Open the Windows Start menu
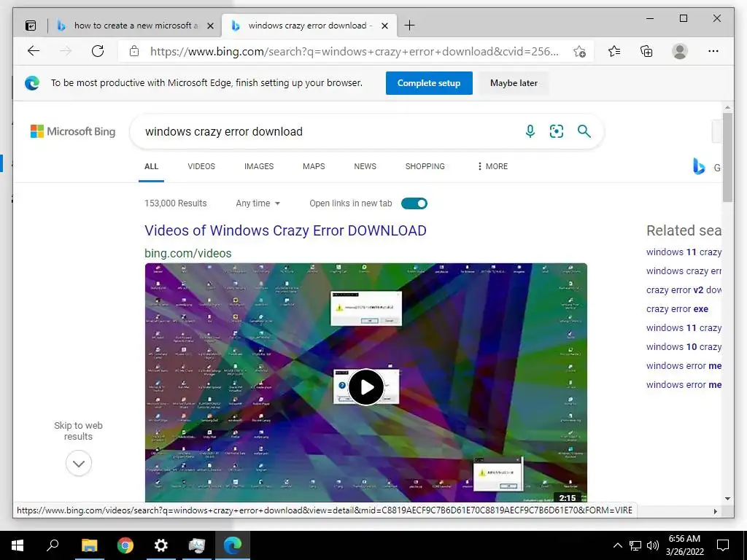Image resolution: width=747 pixels, height=560 pixels. point(18,545)
